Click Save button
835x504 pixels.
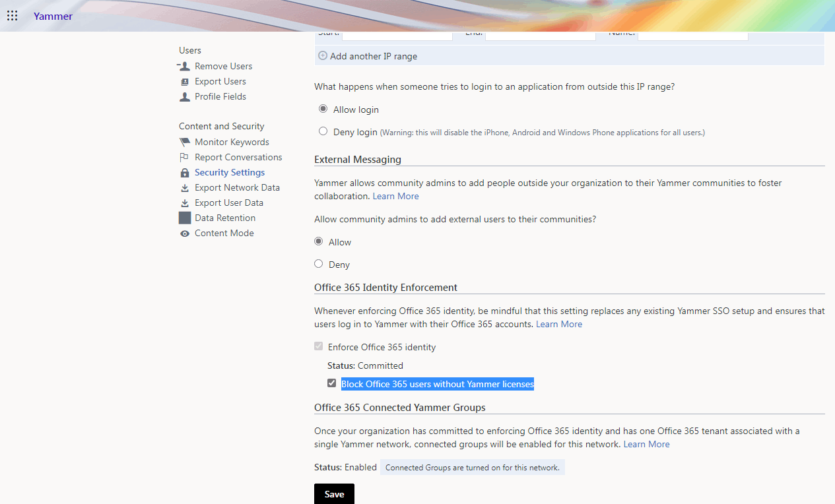[x=334, y=494]
